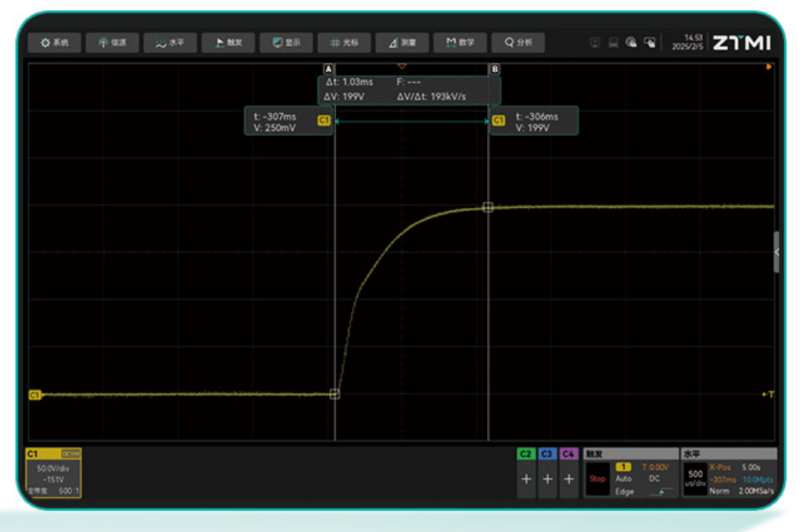Select the cursor A marker label
This screenshot has height=532, width=803.
click(328, 69)
